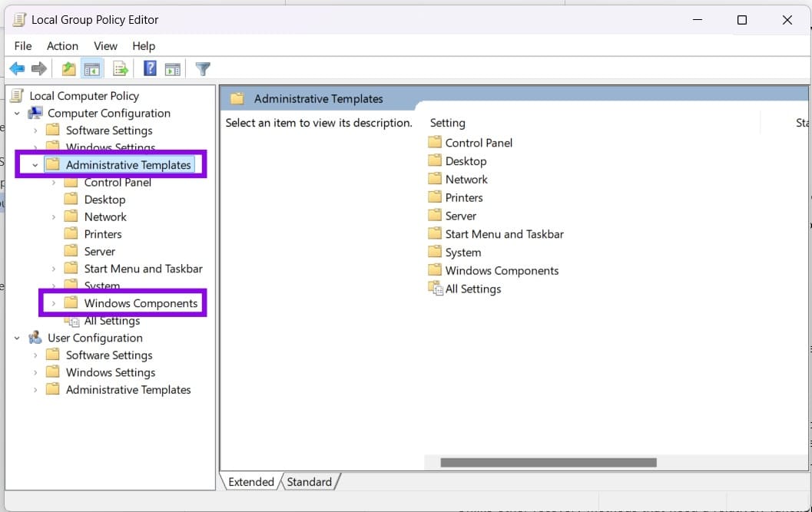
Task: Click the Filter funnel toolbar icon
Action: [x=203, y=68]
